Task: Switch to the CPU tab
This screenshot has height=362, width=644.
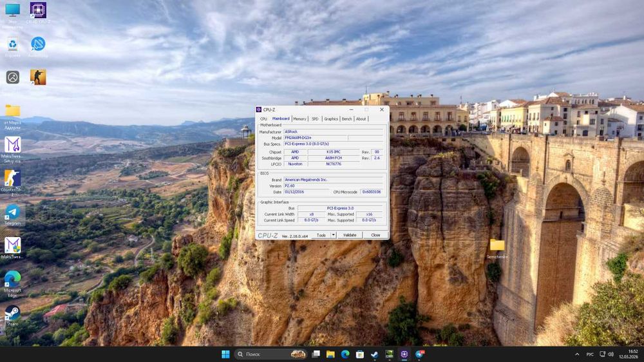Action: (263, 119)
